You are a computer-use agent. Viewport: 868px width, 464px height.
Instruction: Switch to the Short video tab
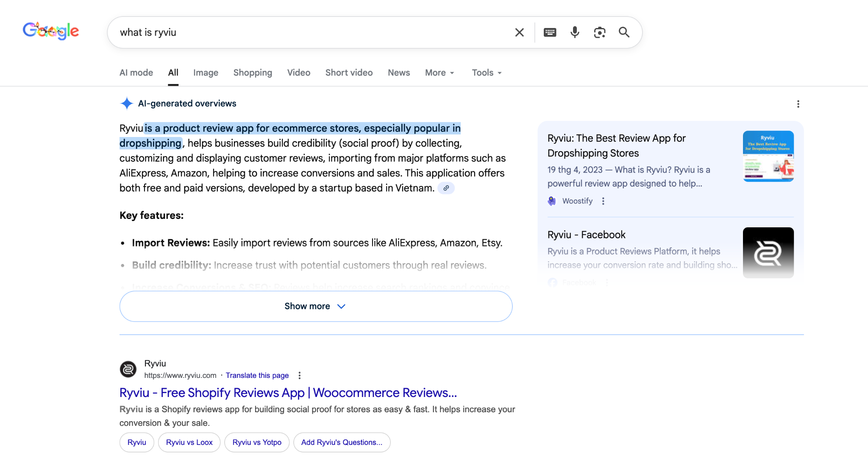point(349,73)
